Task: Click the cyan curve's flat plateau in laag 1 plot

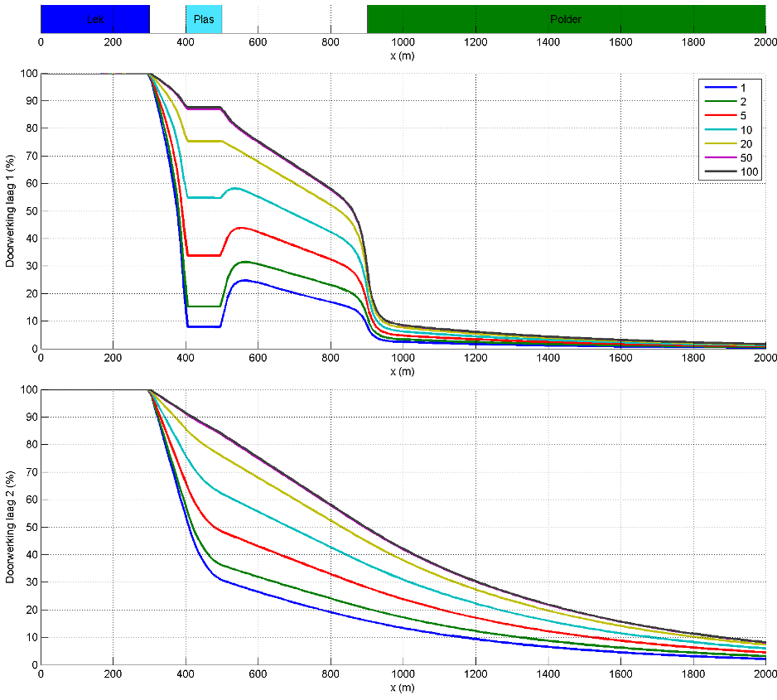Action: pos(204,197)
